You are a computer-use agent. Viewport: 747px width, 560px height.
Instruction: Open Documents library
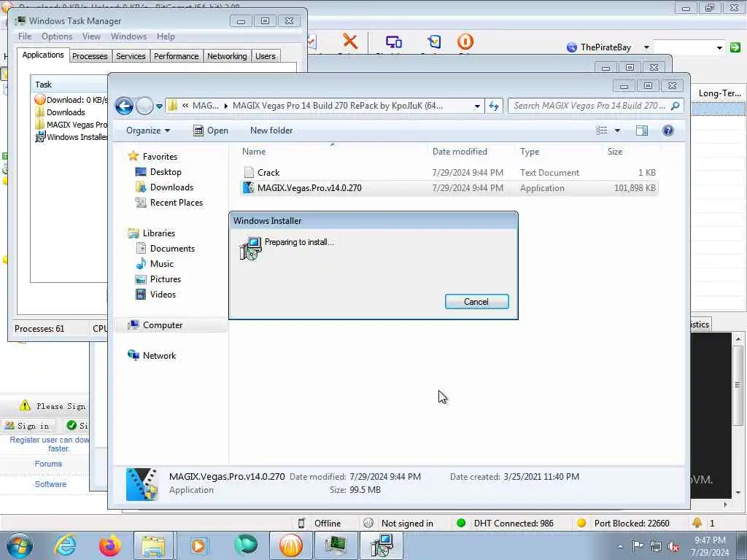click(172, 249)
